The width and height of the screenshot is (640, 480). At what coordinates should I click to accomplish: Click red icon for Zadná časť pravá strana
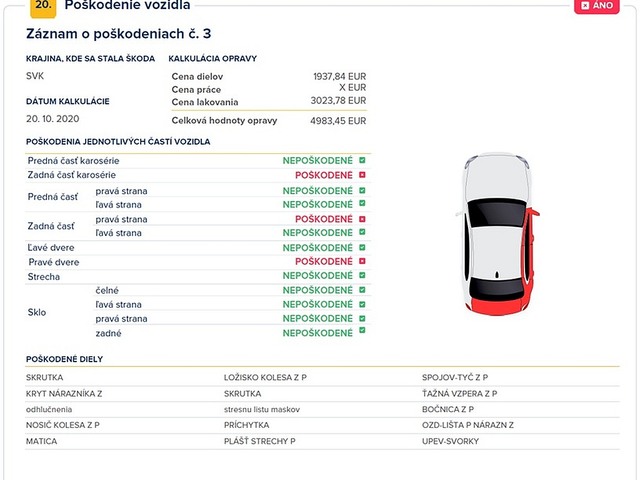point(362,219)
